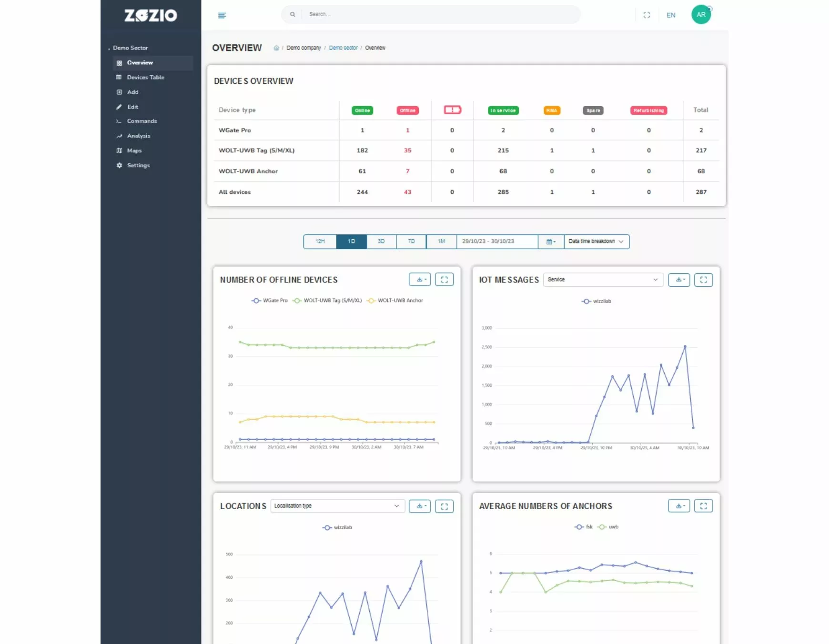
Task: Open the Localisation type dropdown
Action: 337,506
